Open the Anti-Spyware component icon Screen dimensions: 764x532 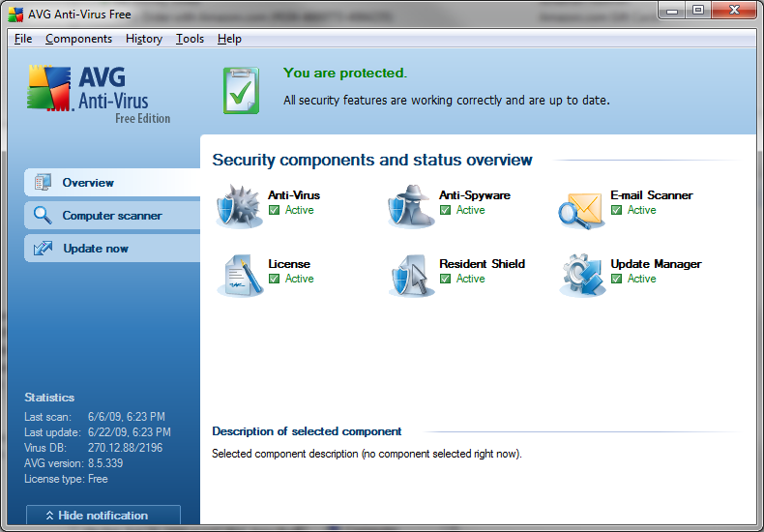click(411, 206)
